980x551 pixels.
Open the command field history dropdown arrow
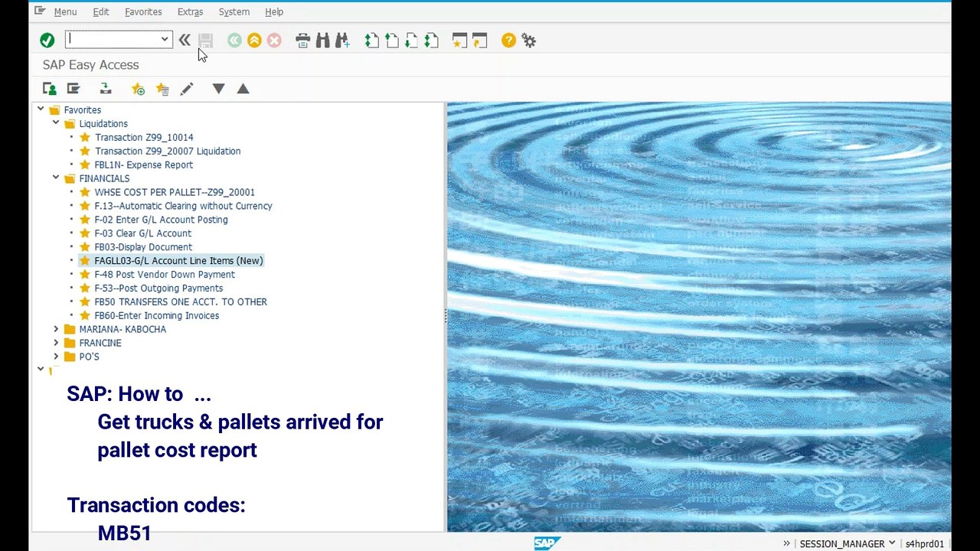coord(165,39)
